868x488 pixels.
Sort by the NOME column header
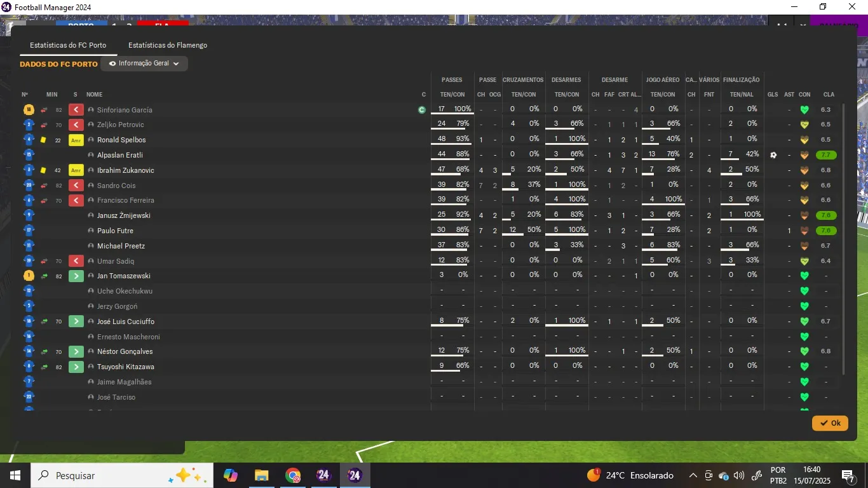94,95
